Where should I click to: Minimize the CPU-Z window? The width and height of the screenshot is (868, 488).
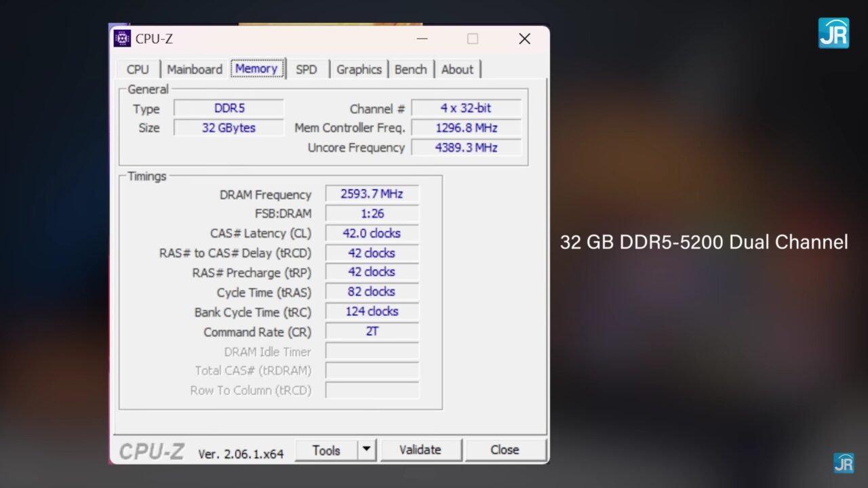pyautogui.click(x=422, y=39)
